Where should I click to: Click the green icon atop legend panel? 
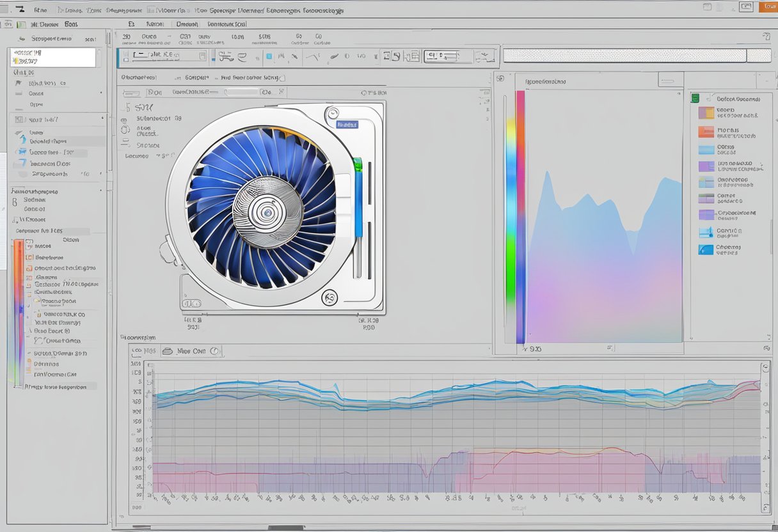pyautogui.click(x=694, y=98)
